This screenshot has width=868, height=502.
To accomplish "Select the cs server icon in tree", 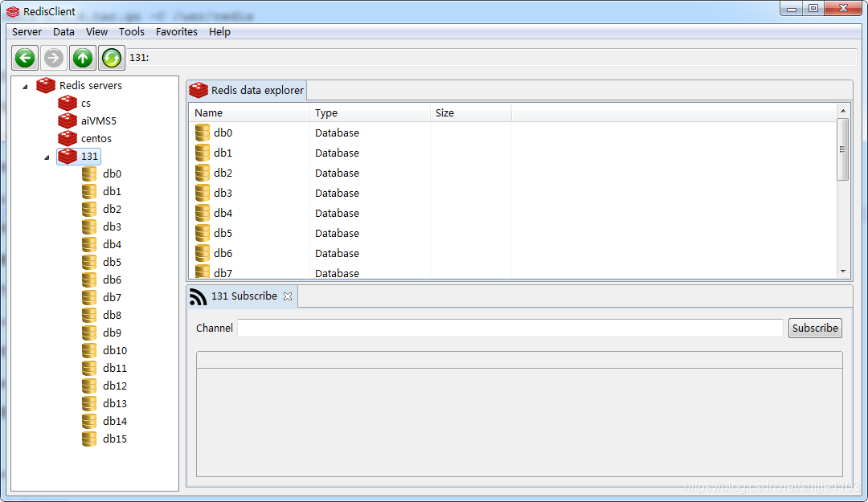I will coord(68,103).
